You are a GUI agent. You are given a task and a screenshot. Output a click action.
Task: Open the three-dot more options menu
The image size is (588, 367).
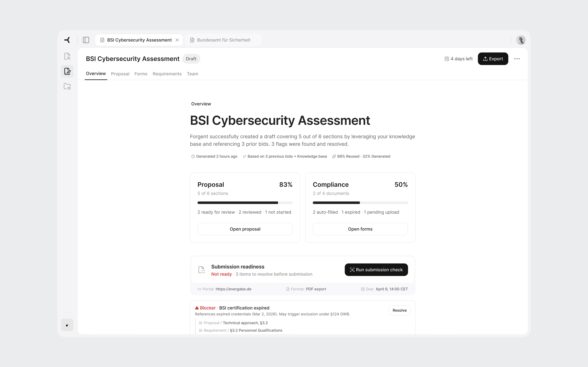click(x=517, y=59)
